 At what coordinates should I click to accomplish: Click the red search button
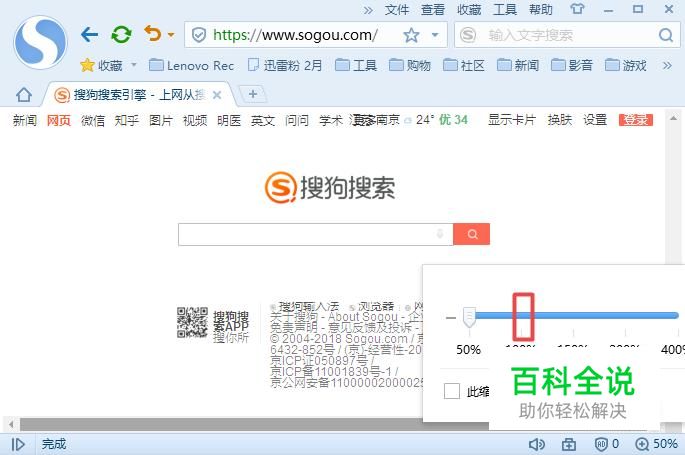[x=471, y=234]
